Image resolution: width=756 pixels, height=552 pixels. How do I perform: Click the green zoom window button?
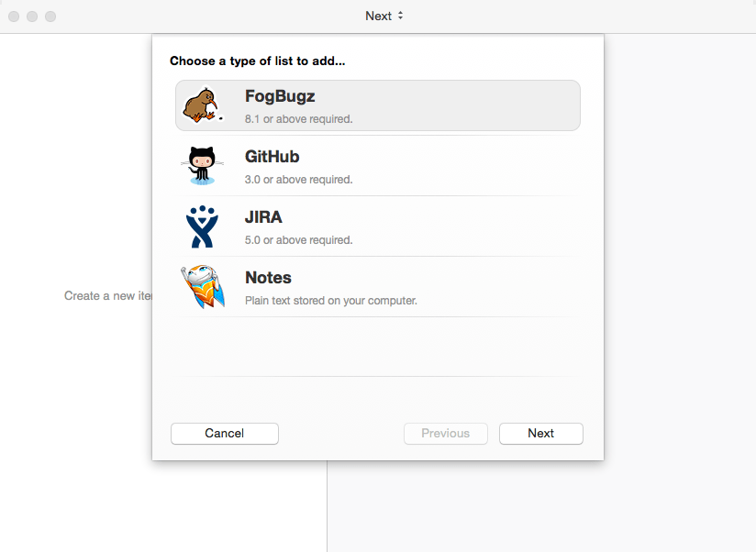tap(50, 17)
